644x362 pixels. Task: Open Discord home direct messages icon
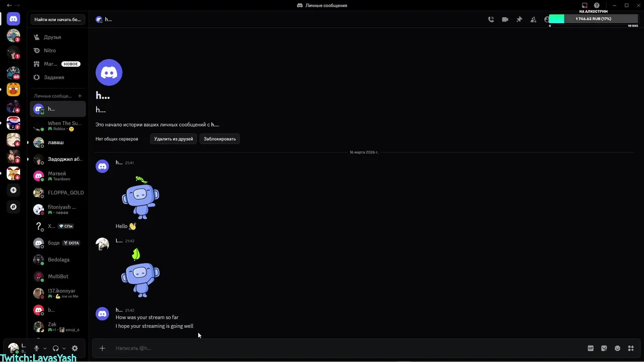pyautogui.click(x=14, y=19)
